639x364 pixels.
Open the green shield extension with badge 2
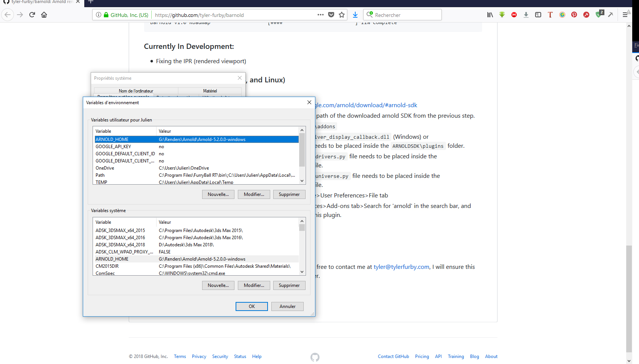pyautogui.click(x=599, y=14)
